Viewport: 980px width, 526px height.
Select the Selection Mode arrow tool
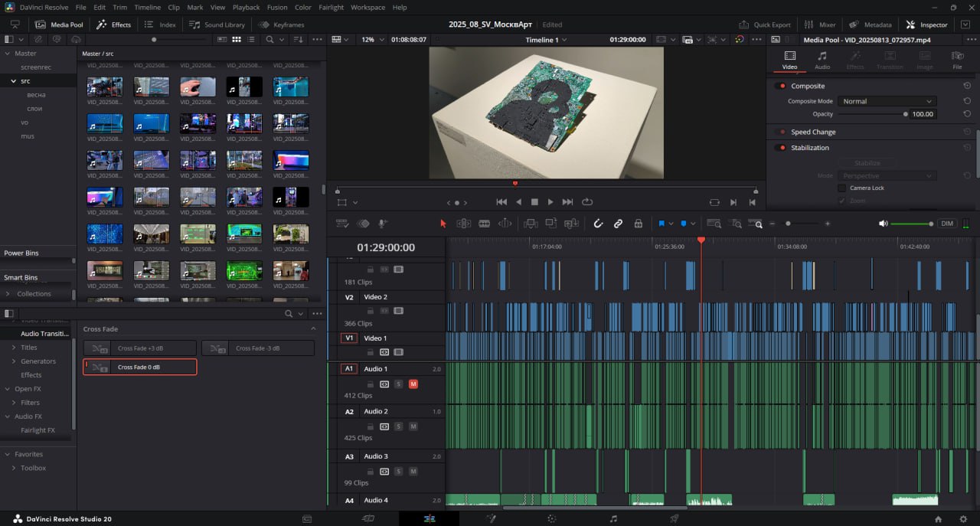click(443, 224)
